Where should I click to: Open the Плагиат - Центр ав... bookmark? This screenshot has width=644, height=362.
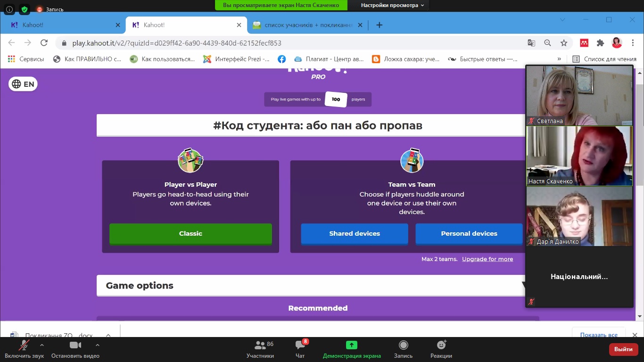click(x=329, y=59)
